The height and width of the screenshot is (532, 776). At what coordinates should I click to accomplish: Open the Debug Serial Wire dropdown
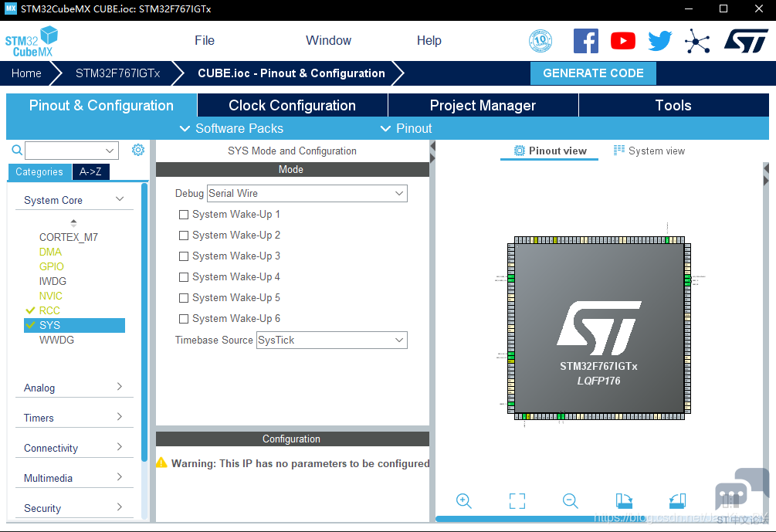click(307, 194)
